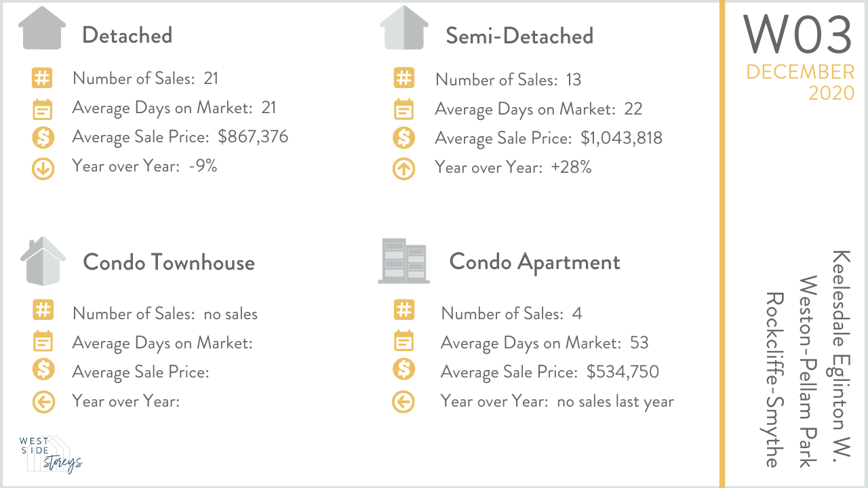
Task: Click the West Side Storeys logo
Action: [51, 454]
